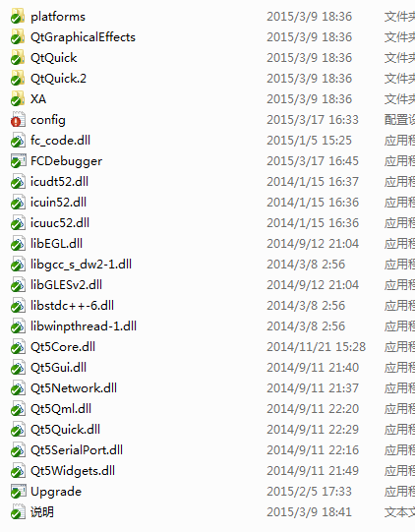Viewport: 415px width, 532px height.
Task: Click the 说明 text file icon
Action: click(18, 512)
